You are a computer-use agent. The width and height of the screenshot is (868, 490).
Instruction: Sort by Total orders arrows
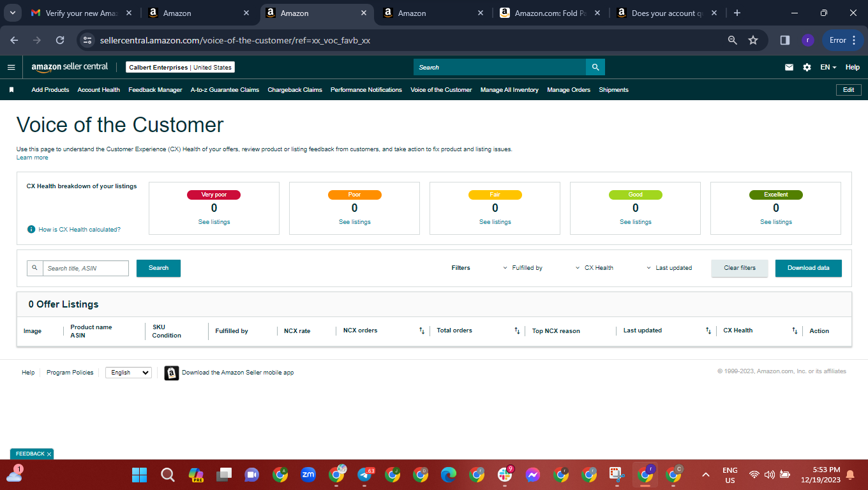517,330
